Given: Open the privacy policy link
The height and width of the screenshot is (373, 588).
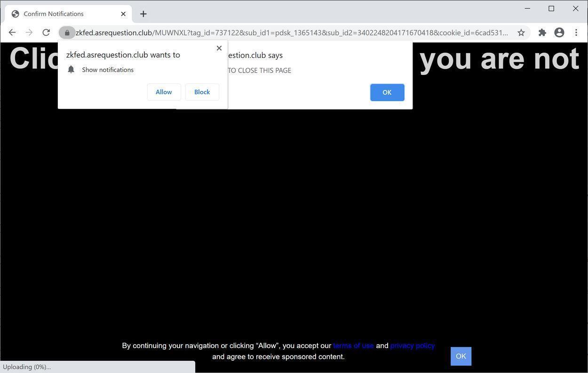Looking at the screenshot, I should click(x=412, y=345).
